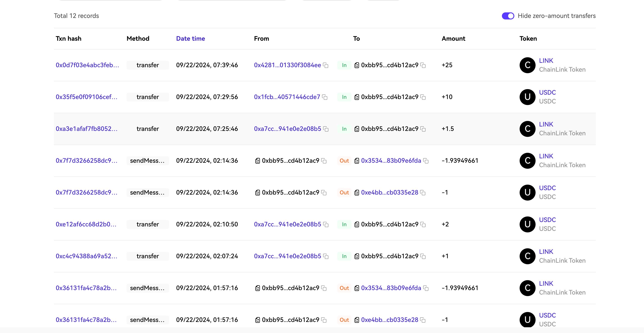This screenshot has width=644, height=333.
Task: Copy From address in the 02:10:50 row
Action: pos(326,224)
